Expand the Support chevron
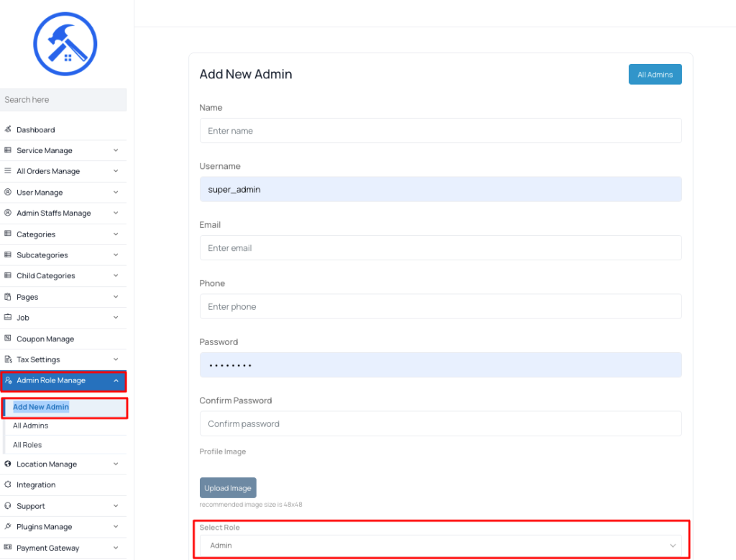This screenshot has height=560, width=736. coord(116,505)
